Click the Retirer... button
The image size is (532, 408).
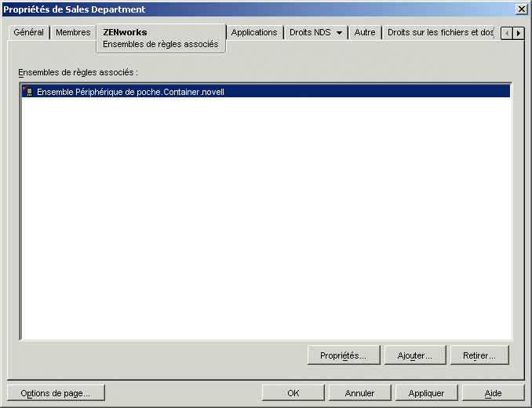[x=479, y=355]
